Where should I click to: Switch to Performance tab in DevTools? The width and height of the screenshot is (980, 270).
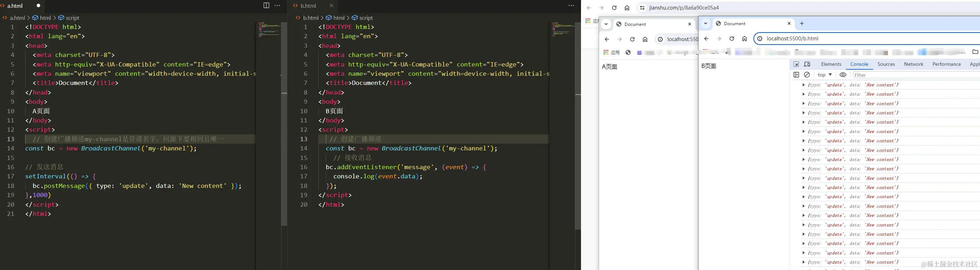click(x=947, y=64)
